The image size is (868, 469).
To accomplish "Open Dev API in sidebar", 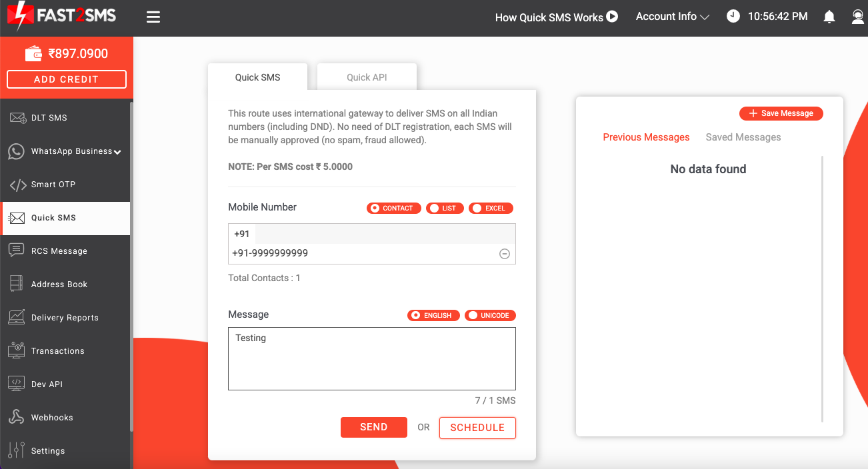I will point(65,384).
